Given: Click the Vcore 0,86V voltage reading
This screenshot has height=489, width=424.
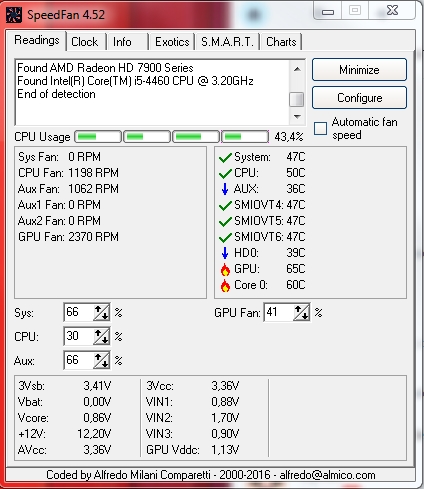Looking at the screenshot, I should pyautogui.click(x=64, y=418).
